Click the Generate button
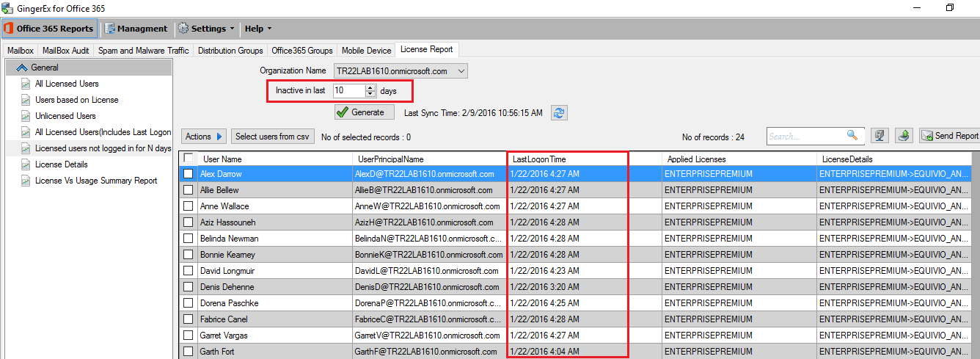The image size is (980, 359). tap(365, 112)
